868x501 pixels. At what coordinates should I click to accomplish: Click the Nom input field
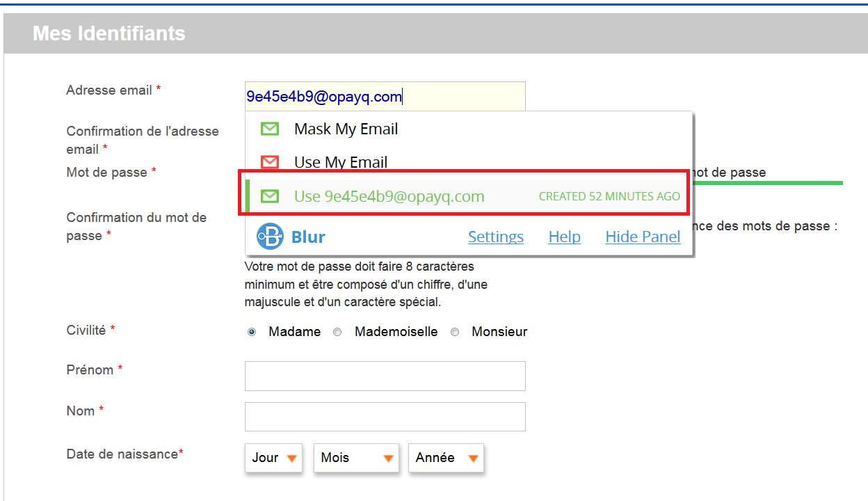point(385,417)
